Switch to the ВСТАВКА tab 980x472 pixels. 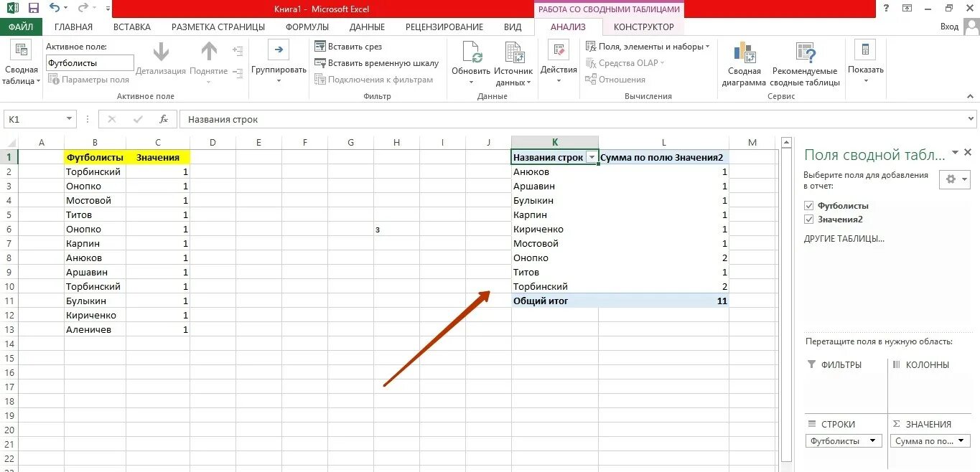pos(132,27)
